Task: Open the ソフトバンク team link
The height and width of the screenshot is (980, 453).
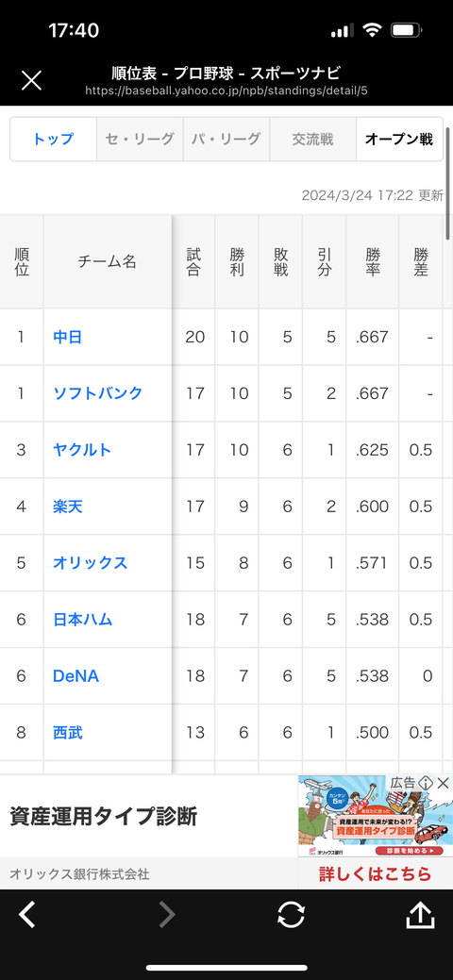Action: click(97, 393)
